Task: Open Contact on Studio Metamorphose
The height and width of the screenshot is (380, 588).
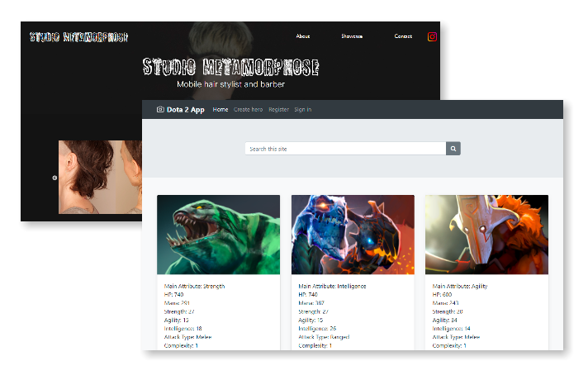Action: pyautogui.click(x=403, y=36)
